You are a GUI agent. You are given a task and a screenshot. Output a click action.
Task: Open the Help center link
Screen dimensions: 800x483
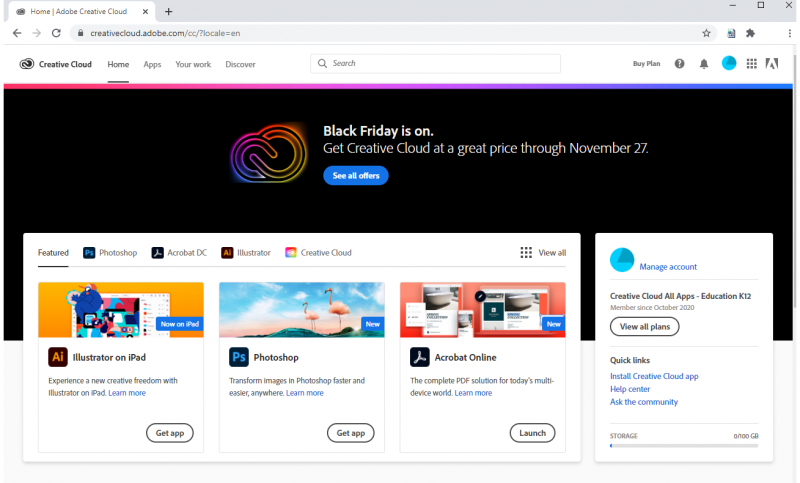click(630, 389)
